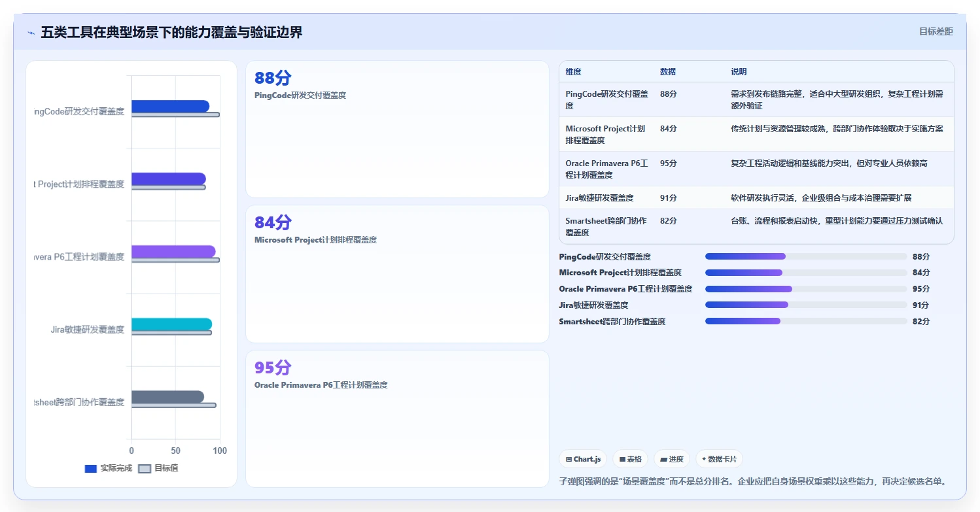
Task: Click the Smartsheet progress bar
Action: pos(806,321)
